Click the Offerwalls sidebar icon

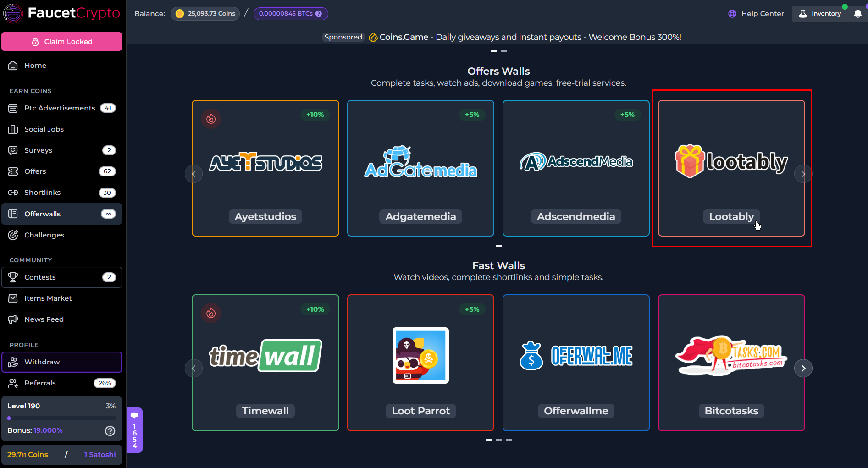pyautogui.click(x=13, y=214)
